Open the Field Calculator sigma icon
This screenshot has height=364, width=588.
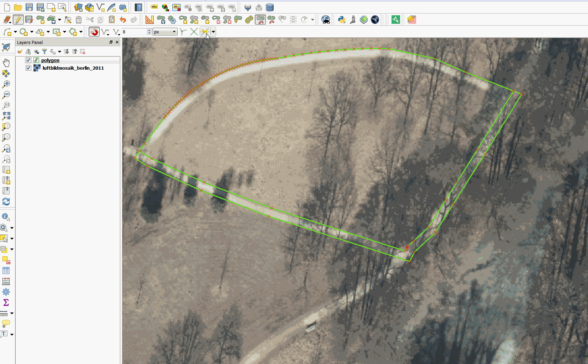click(x=6, y=303)
